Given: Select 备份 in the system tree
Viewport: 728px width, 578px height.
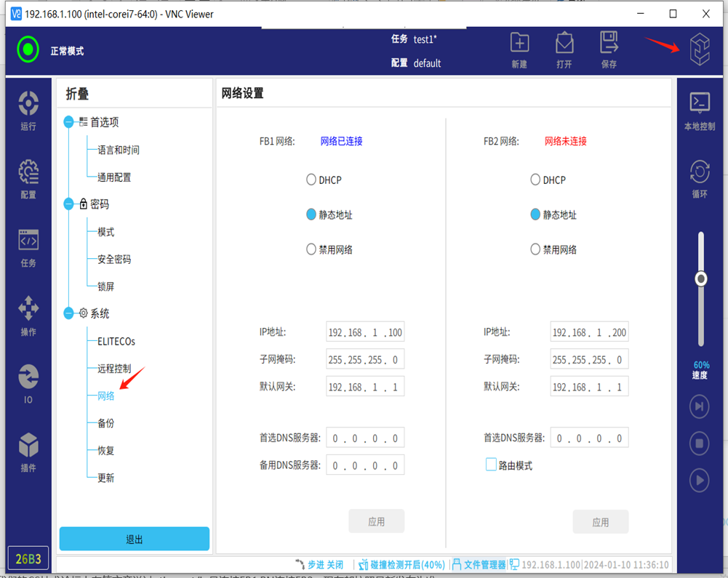Looking at the screenshot, I should [106, 423].
